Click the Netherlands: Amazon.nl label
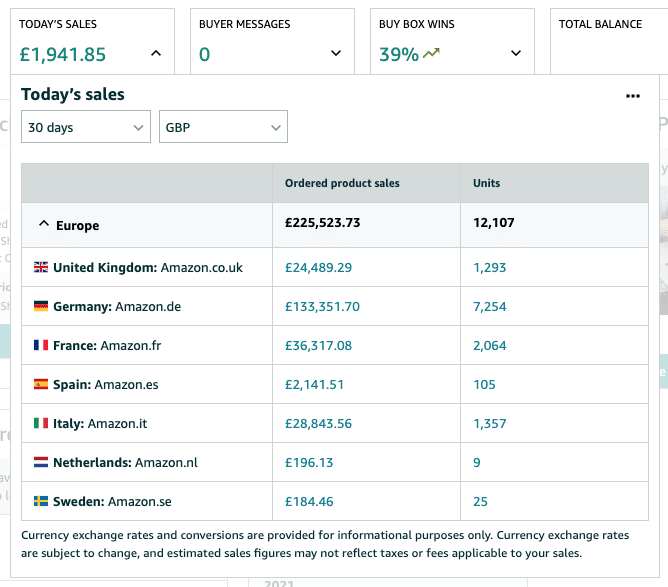 [125, 463]
